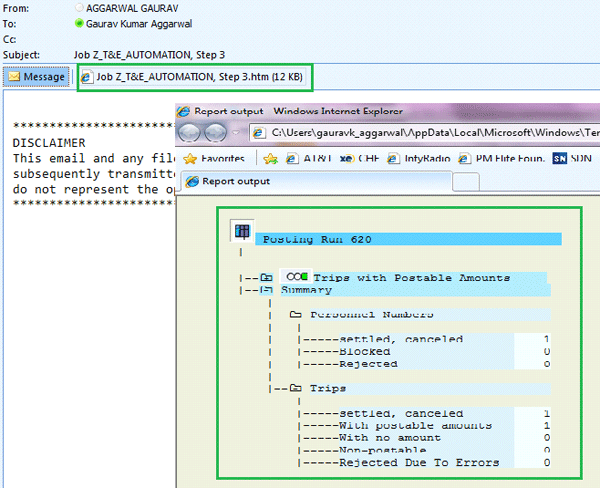Click the empty new tab button
Image resolution: width=600 pixels, height=488 pixels.
(467, 182)
